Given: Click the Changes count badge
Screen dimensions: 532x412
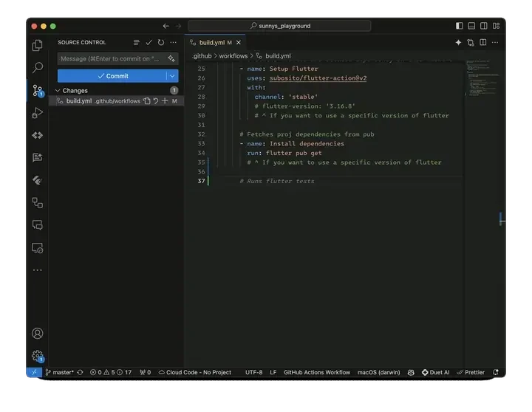Looking at the screenshot, I should (x=174, y=91).
